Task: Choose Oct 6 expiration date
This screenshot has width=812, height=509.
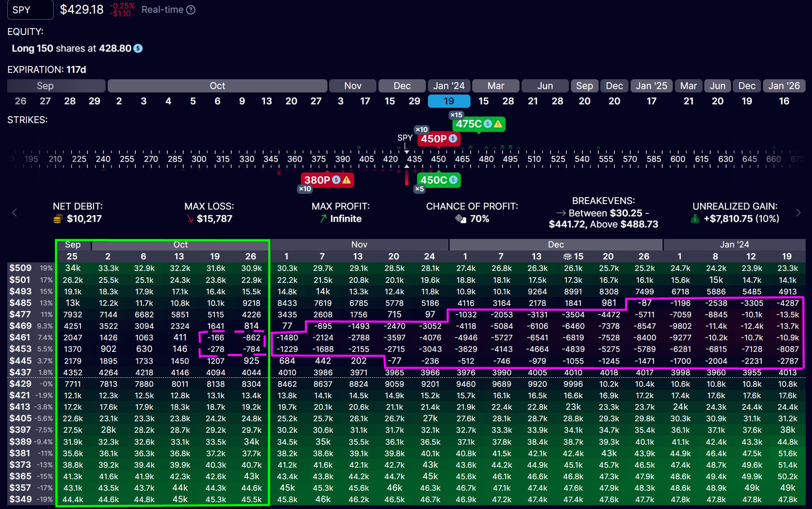Action: [217, 101]
